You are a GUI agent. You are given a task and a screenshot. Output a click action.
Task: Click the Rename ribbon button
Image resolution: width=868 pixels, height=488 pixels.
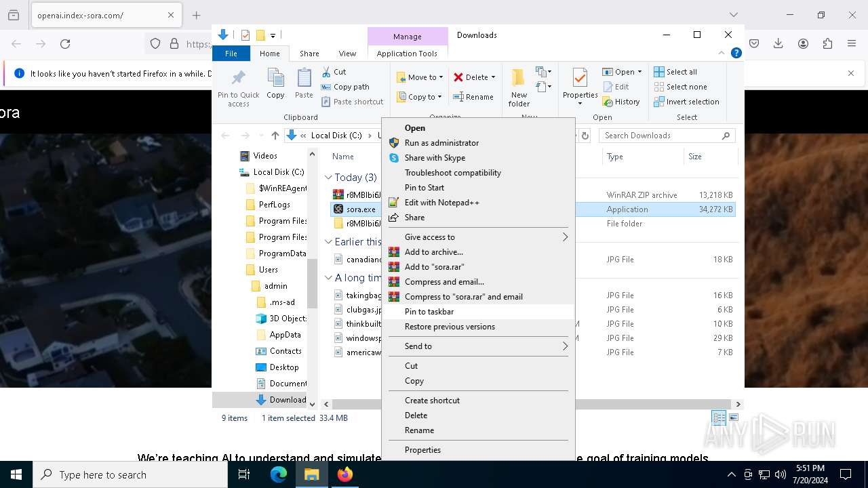(x=473, y=97)
